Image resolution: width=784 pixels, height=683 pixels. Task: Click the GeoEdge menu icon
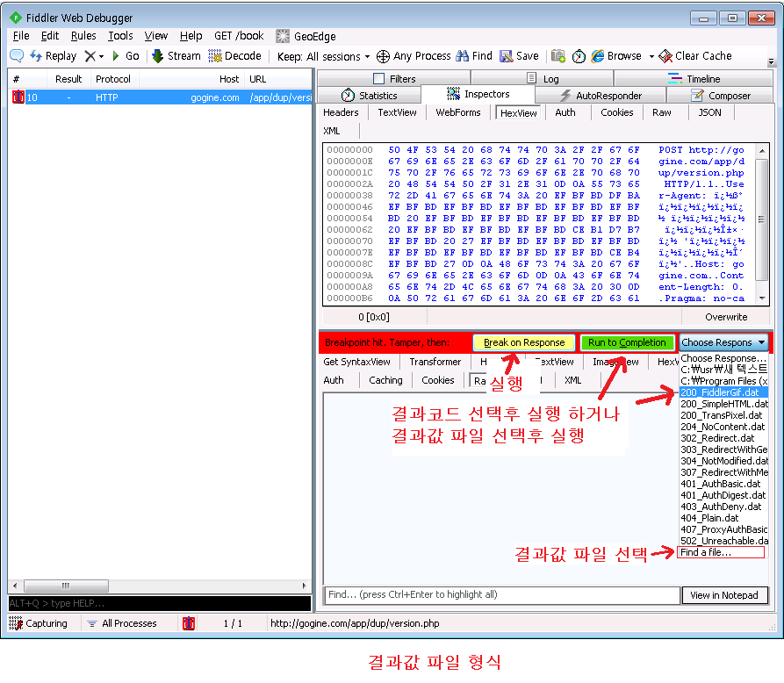click(283, 36)
